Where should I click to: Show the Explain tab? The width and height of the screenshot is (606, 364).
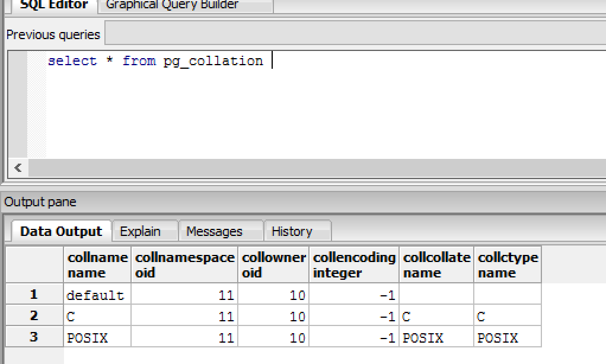pos(141,231)
